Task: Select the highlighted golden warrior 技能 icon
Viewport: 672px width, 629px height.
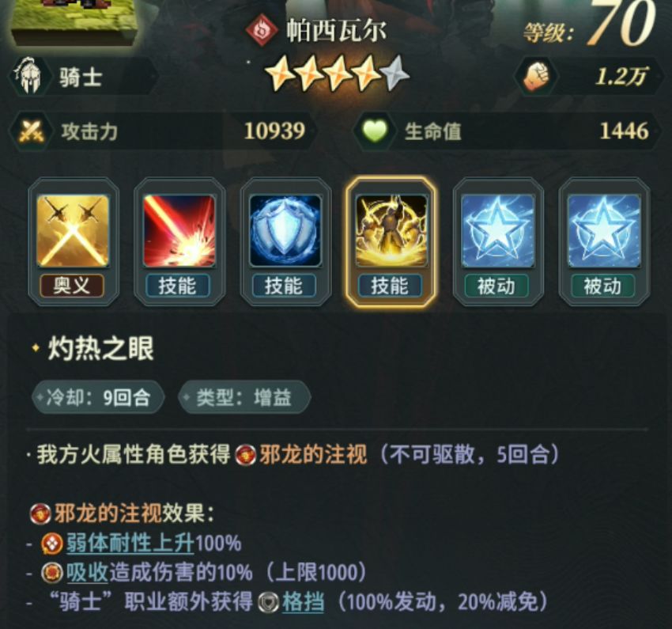Action: pyautogui.click(x=391, y=231)
